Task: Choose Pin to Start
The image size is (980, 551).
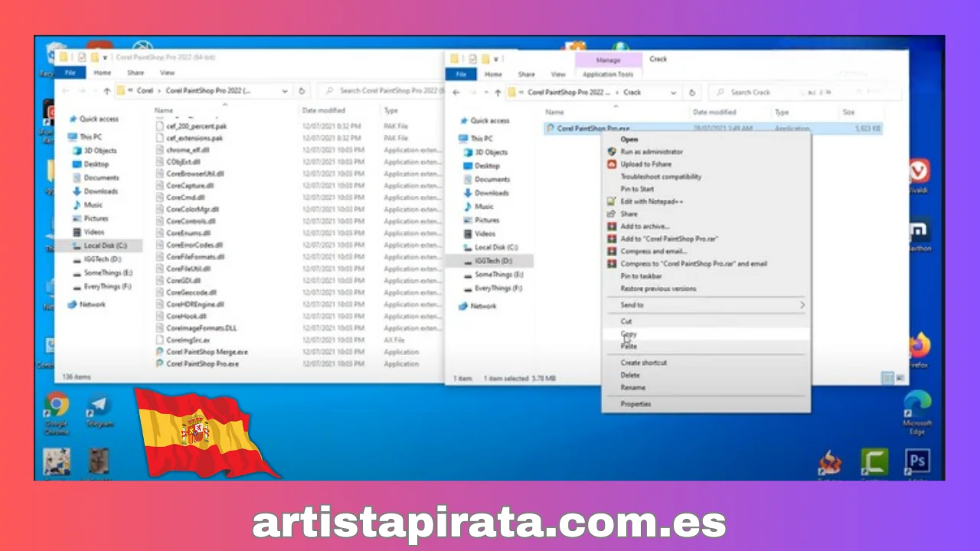Action: pyautogui.click(x=637, y=189)
